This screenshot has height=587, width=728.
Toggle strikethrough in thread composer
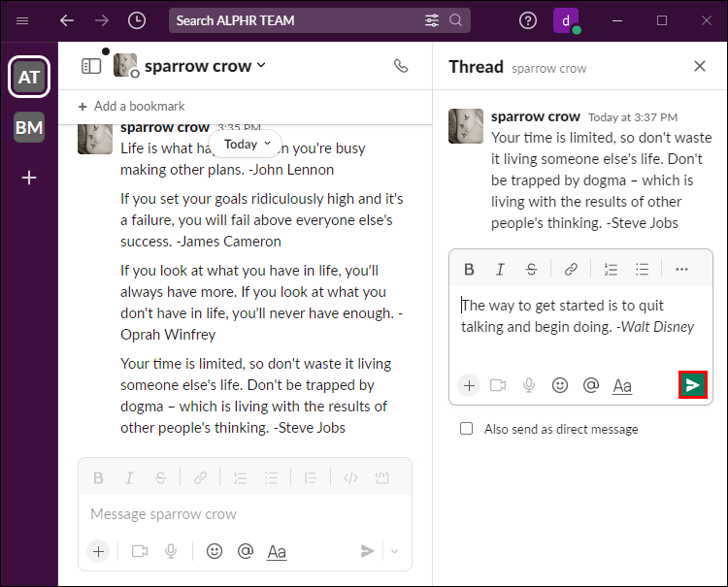531,269
